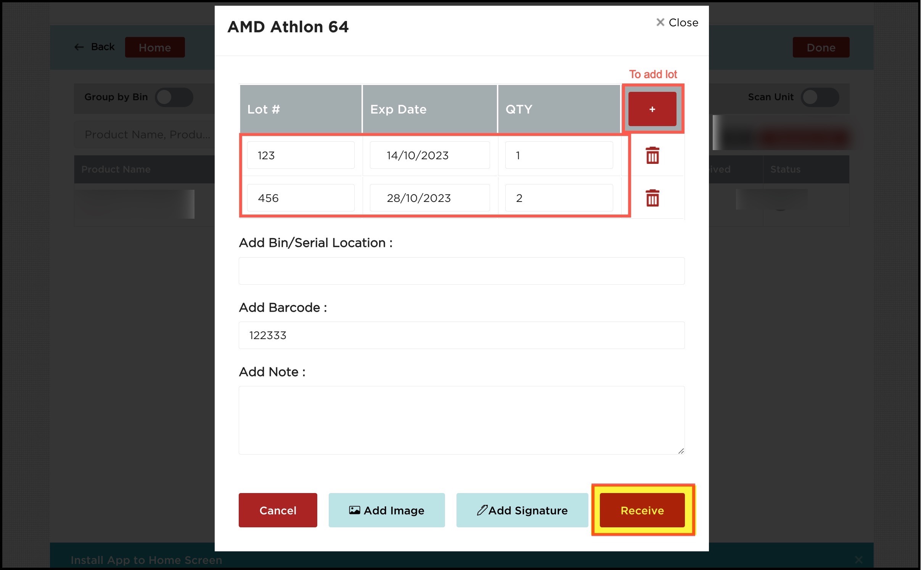Delete lot 123 with trash icon
Viewport: 924px width, 570px height.
[x=652, y=155]
